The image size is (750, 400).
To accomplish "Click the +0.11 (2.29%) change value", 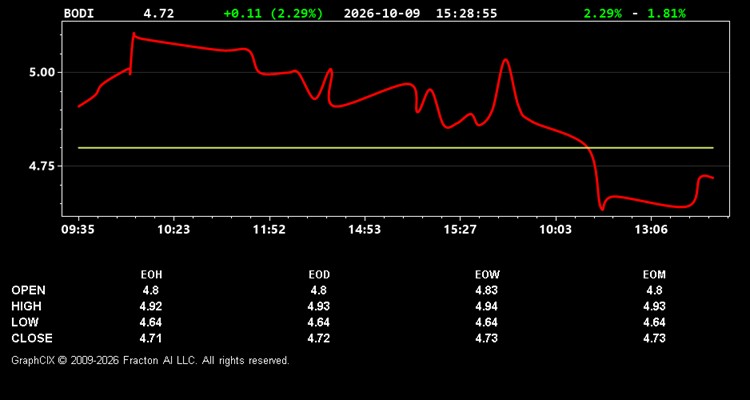I will pos(273,13).
